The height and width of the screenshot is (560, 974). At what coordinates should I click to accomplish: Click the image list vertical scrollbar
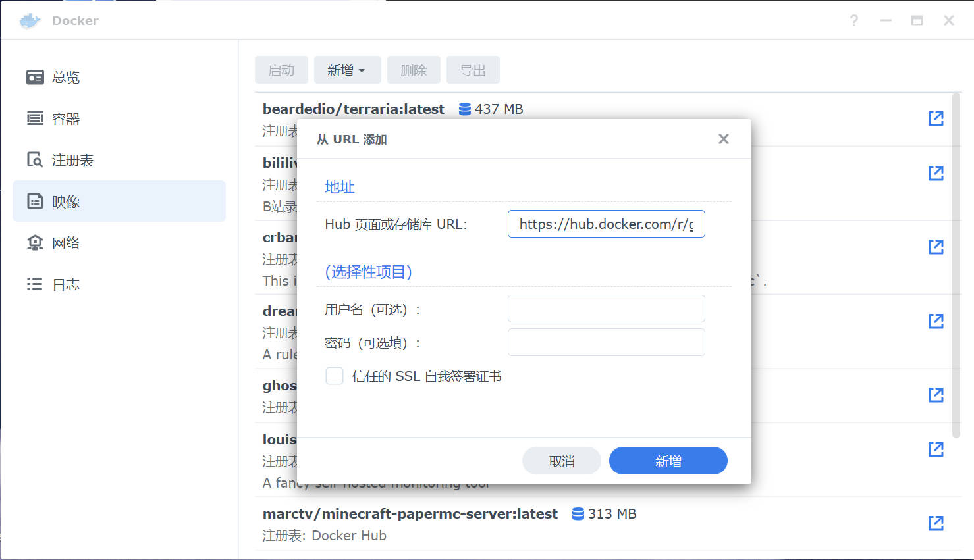[x=956, y=267]
